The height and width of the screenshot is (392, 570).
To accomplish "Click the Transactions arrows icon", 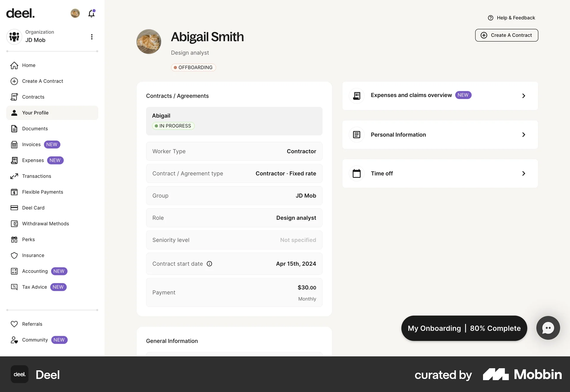I will coord(14,176).
